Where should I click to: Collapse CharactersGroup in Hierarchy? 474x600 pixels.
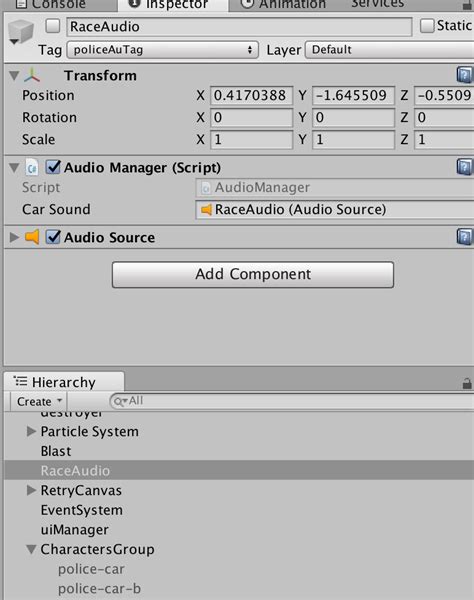tap(31, 549)
